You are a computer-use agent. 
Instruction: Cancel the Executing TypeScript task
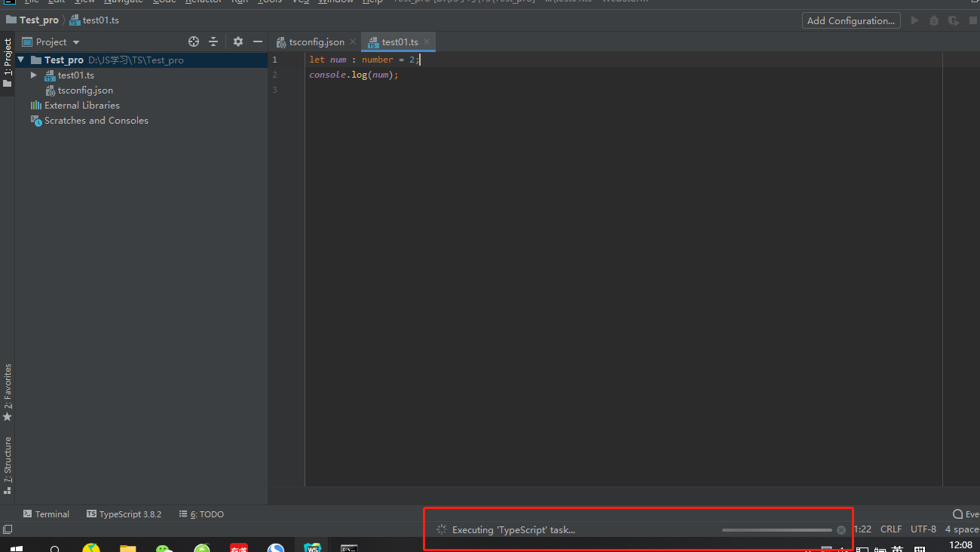tap(841, 530)
